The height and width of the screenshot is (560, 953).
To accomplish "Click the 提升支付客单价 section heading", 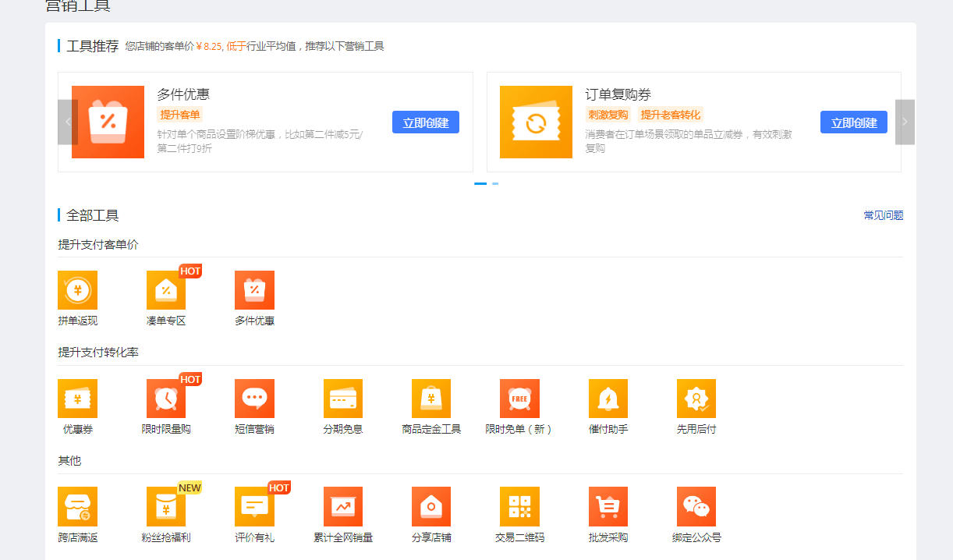I will [x=98, y=244].
